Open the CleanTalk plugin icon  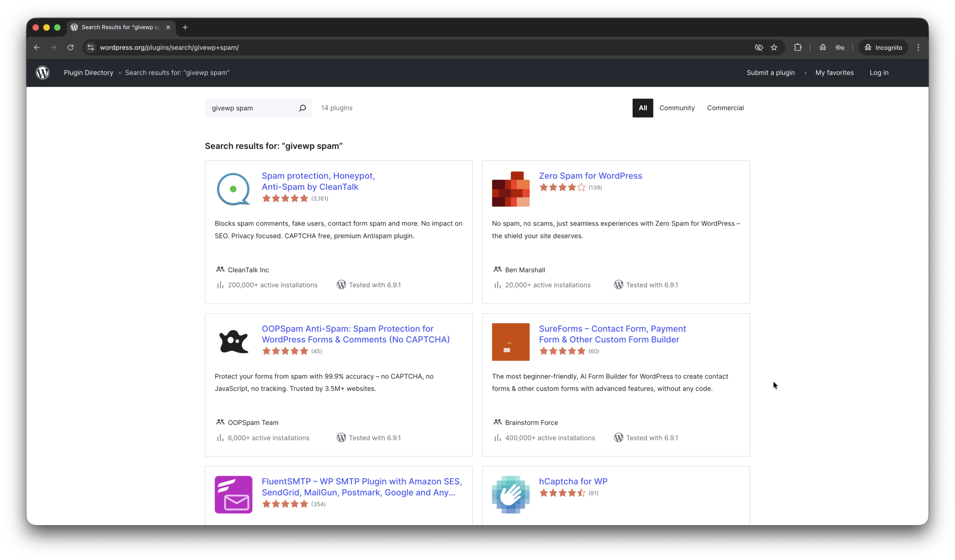click(233, 189)
